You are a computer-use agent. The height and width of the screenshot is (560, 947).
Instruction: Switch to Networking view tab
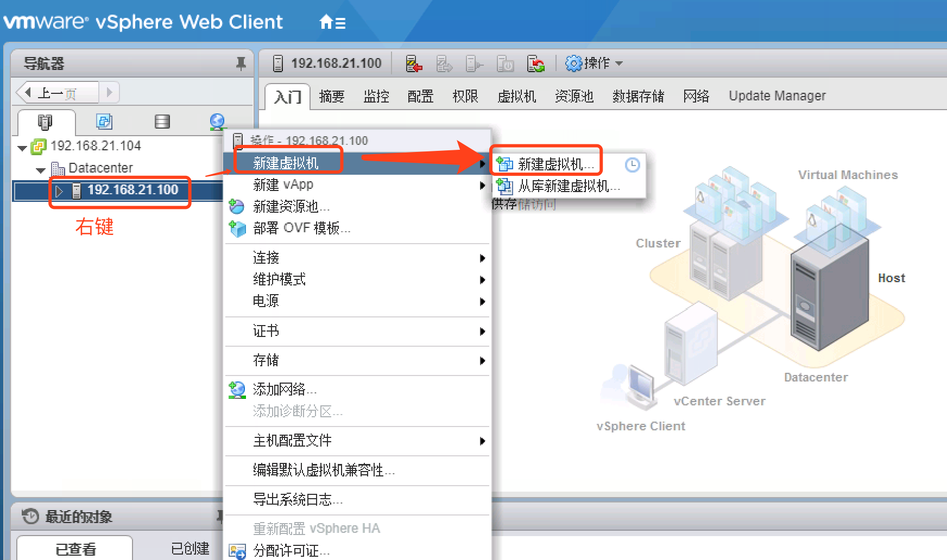pos(217,122)
